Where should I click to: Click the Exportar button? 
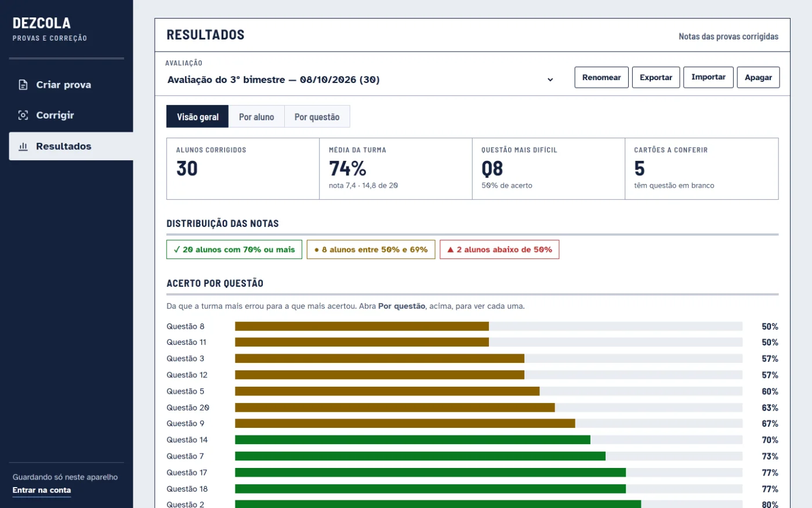(656, 77)
